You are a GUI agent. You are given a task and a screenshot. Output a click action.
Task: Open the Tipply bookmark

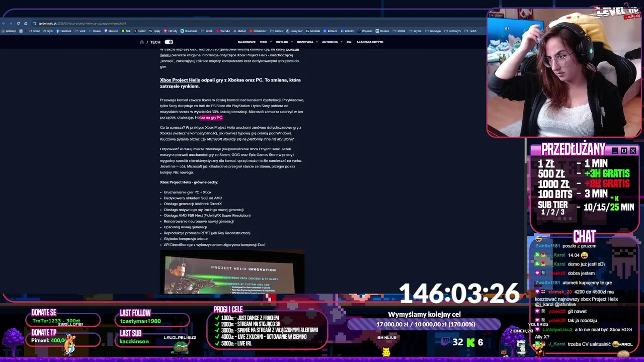(154, 31)
